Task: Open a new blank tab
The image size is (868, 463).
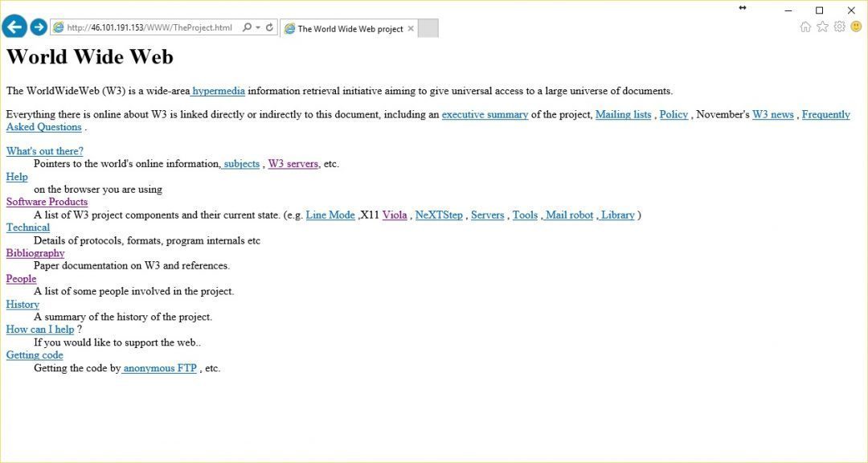Action: (428, 28)
